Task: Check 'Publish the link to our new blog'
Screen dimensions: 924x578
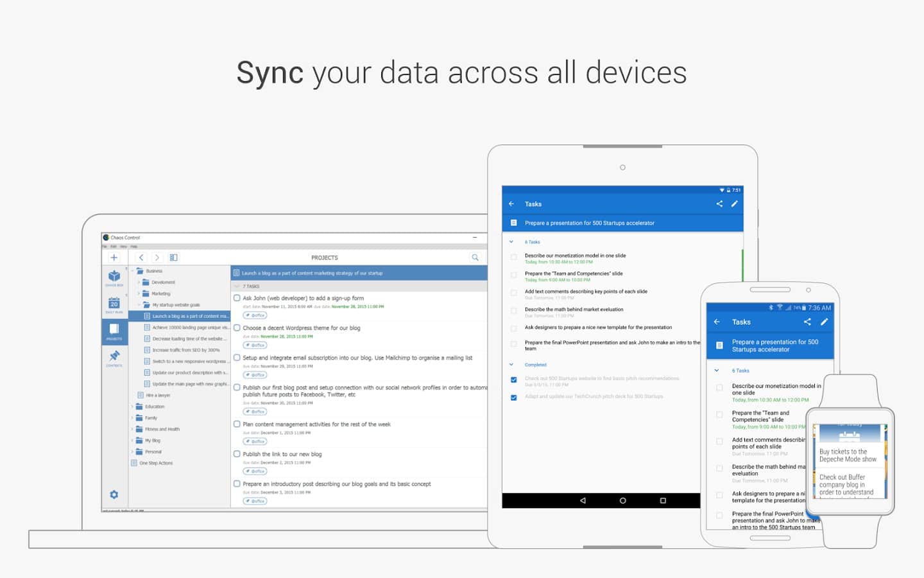Action: [x=237, y=454]
